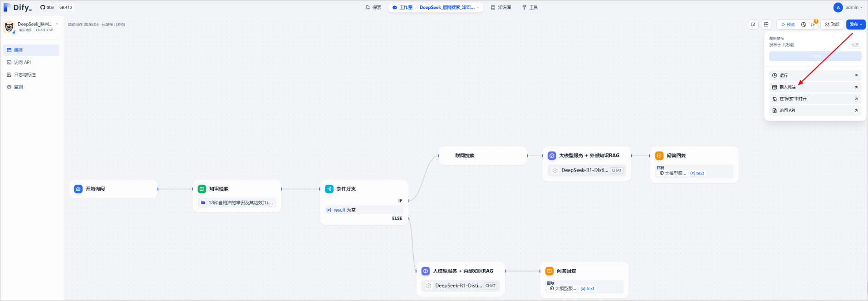The height and width of the screenshot is (301, 868).
Task: Click the green 知识检索 node icon
Action: pos(202,189)
